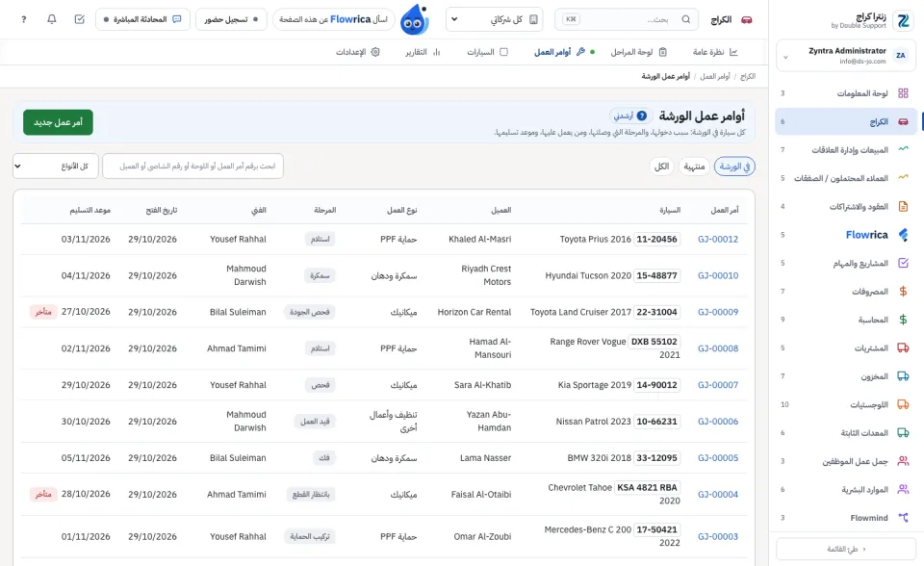Open المحادثة المباشرة live chat button
924x566 pixels.
142,19
